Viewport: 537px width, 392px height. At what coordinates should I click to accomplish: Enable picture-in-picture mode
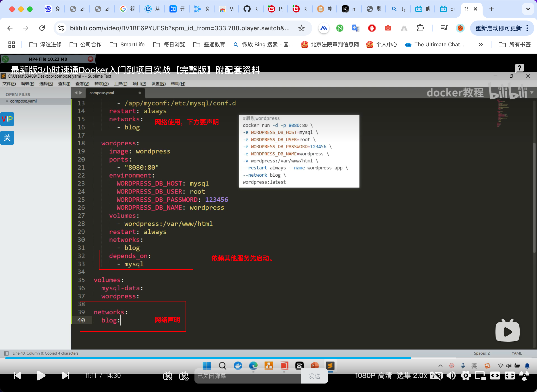coord(480,376)
